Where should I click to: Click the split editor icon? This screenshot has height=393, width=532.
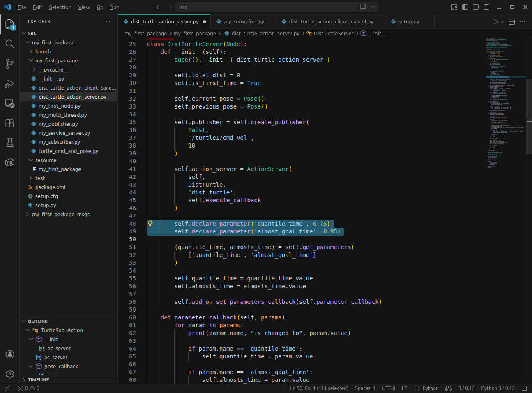coord(512,22)
